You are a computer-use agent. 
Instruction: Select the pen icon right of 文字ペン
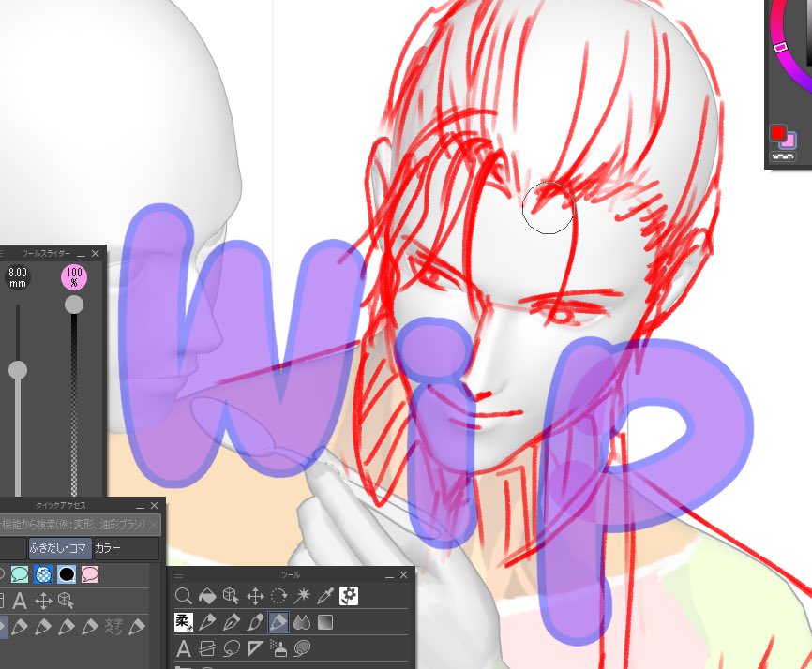pyautogui.click(x=137, y=627)
